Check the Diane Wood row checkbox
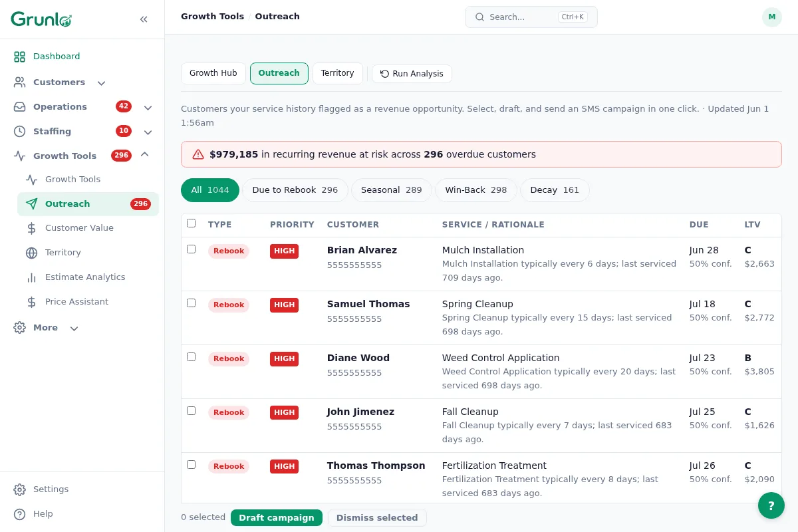The width and height of the screenshot is (798, 532). tap(192, 357)
